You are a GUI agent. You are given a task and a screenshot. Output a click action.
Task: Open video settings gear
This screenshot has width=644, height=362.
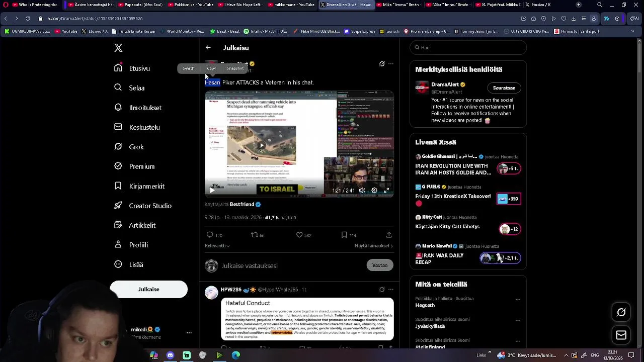(x=374, y=191)
